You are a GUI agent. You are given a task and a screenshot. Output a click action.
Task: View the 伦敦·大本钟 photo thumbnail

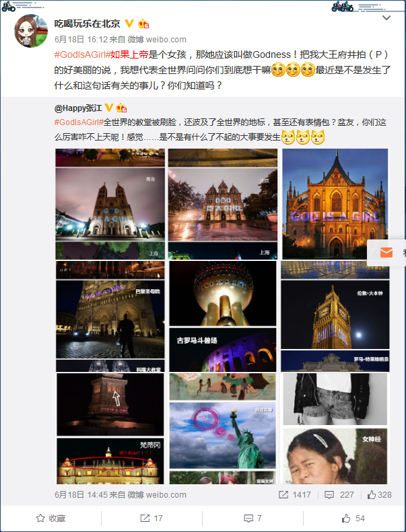(335, 315)
